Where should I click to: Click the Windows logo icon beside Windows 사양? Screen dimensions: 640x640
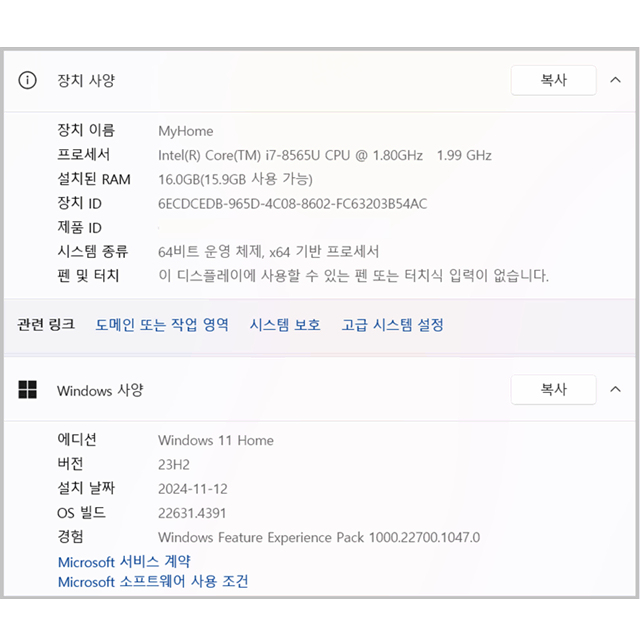point(27,389)
